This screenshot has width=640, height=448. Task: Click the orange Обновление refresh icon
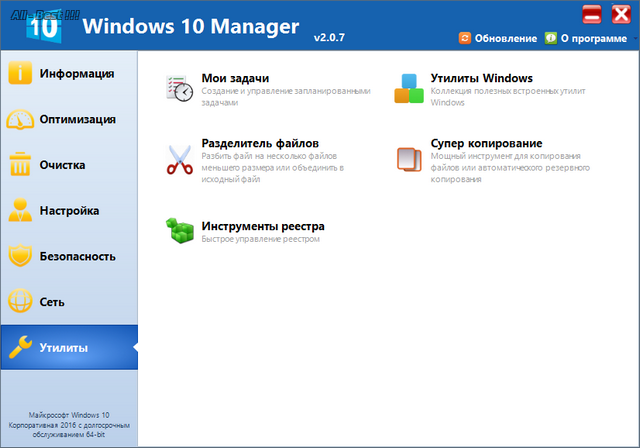pyautogui.click(x=464, y=38)
